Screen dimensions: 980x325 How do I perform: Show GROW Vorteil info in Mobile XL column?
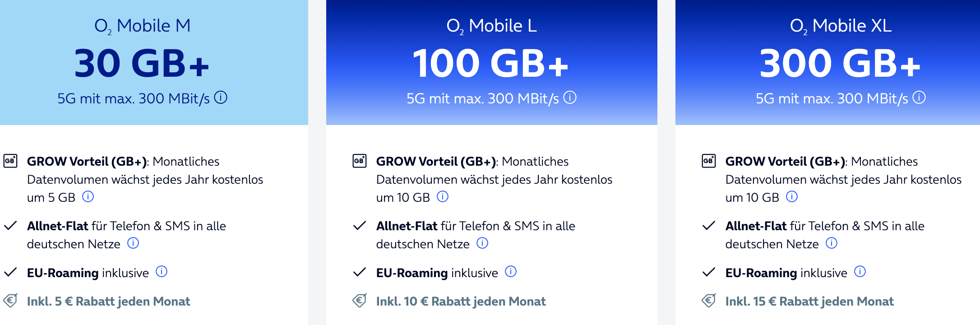click(x=792, y=197)
